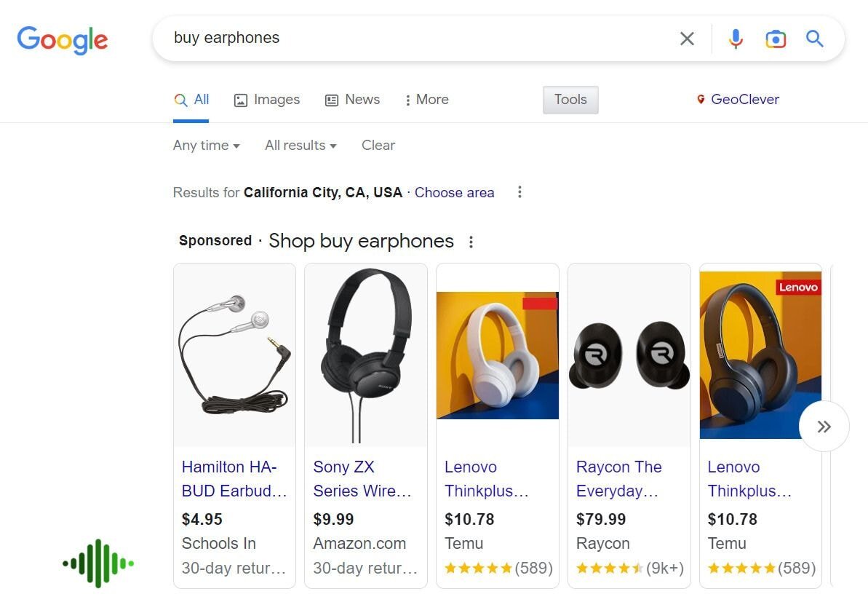This screenshot has width=868, height=602.
Task: Open sponsored shopping three-dot menu
Action: click(x=471, y=242)
